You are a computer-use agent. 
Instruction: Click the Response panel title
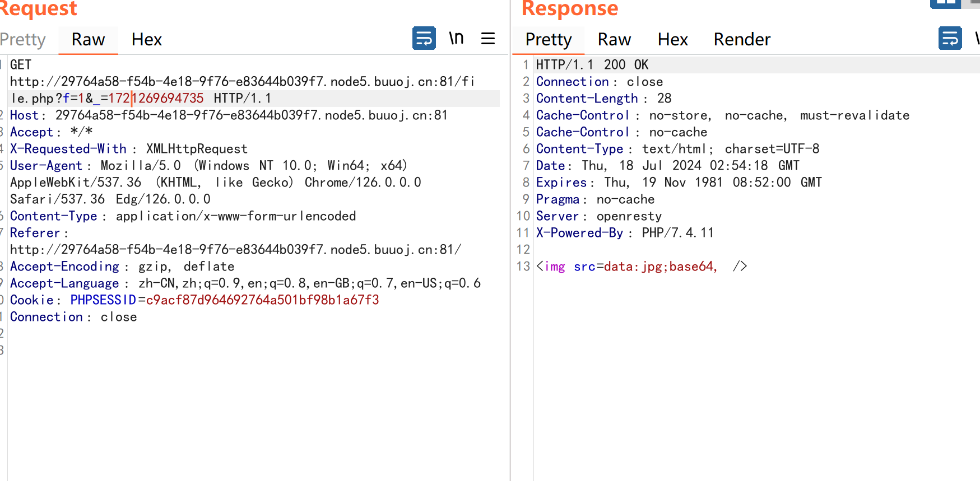(x=570, y=9)
